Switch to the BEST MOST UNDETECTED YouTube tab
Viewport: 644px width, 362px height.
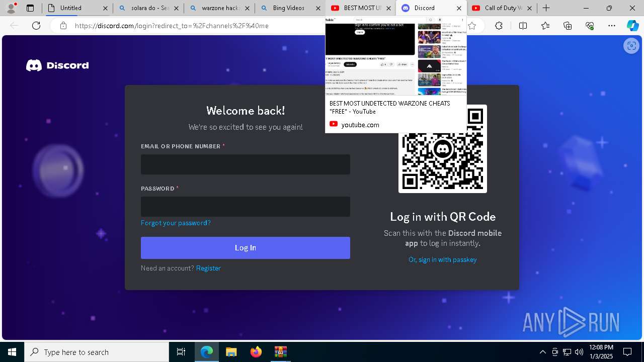pos(361,8)
